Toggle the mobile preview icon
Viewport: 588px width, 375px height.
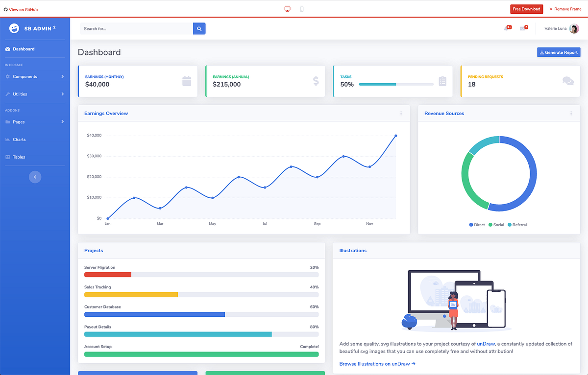301,9
